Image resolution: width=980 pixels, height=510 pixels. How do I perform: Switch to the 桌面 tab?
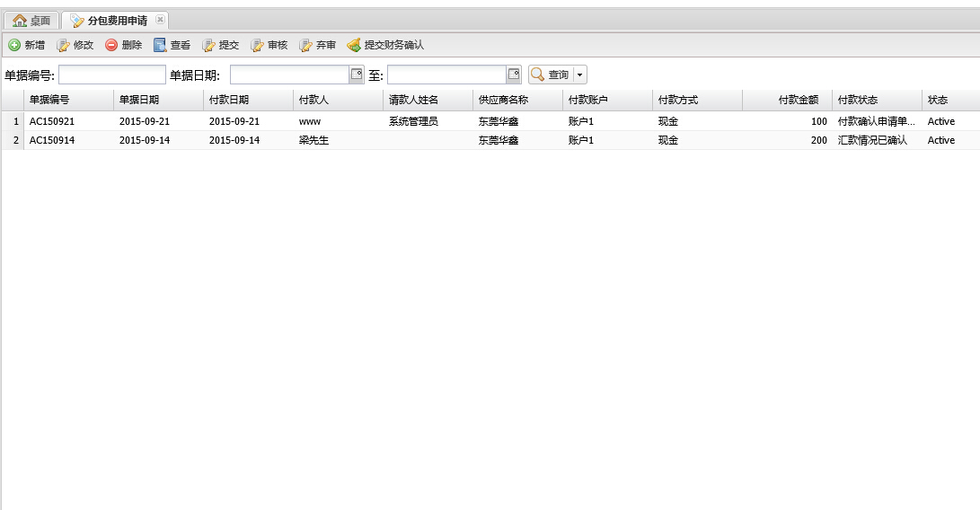(32, 21)
